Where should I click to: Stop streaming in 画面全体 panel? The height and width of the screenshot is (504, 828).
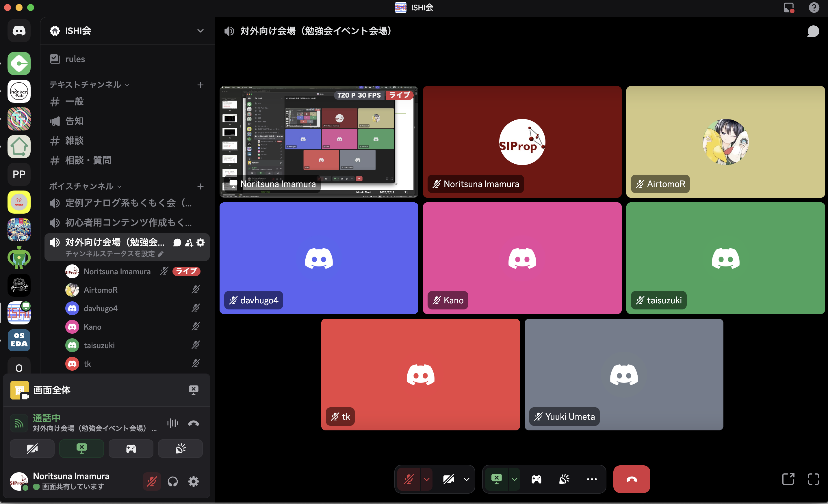click(x=193, y=390)
